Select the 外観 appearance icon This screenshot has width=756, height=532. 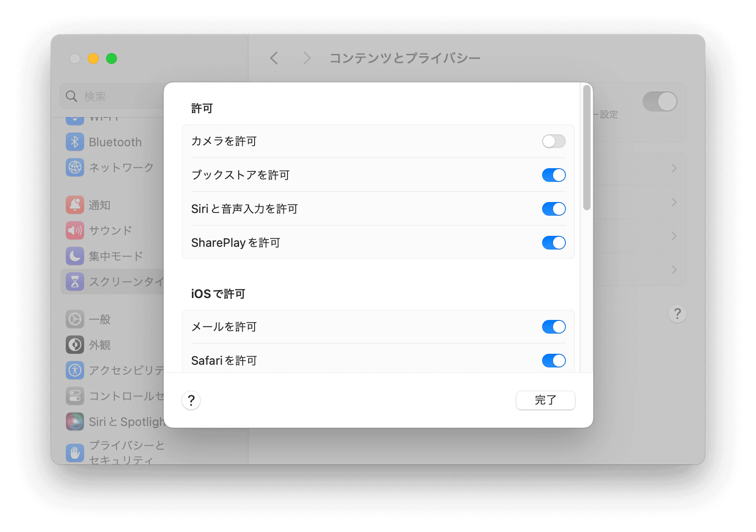tap(75, 345)
